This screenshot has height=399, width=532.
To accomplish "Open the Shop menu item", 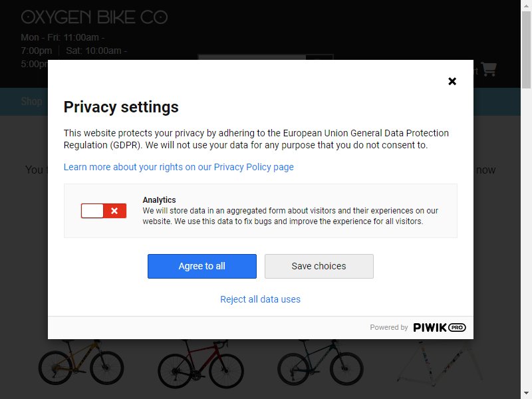I will point(31,101).
